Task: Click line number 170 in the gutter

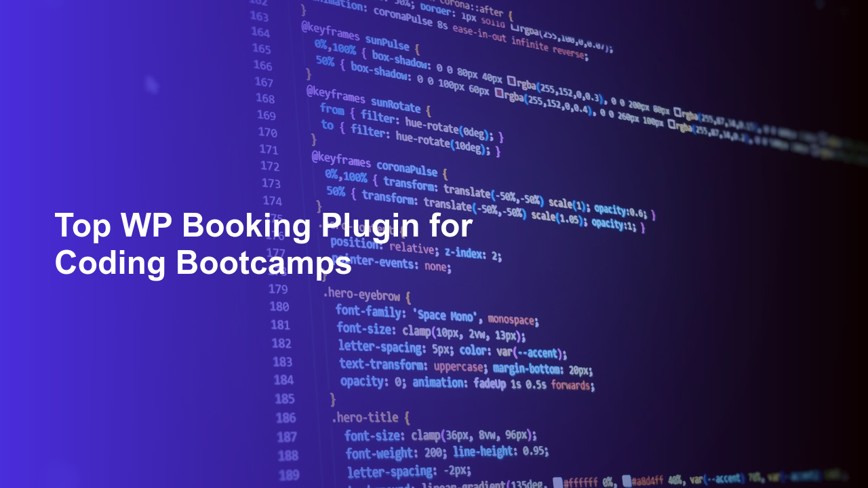Action: [267, 132]
